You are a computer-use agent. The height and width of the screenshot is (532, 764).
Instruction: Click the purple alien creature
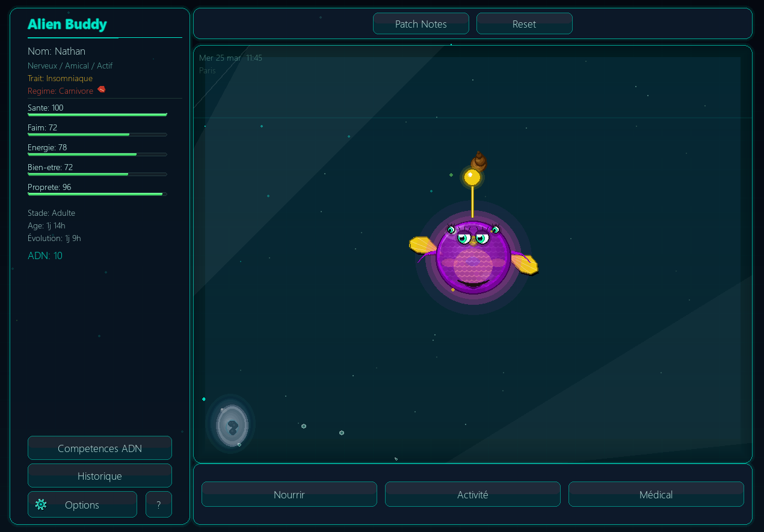pos(473,257)
